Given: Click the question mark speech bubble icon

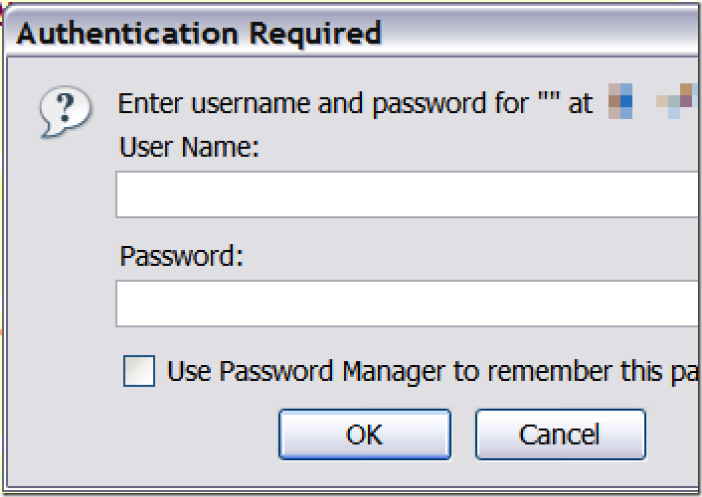Looking at the screenshot, I should pos(65,111).
